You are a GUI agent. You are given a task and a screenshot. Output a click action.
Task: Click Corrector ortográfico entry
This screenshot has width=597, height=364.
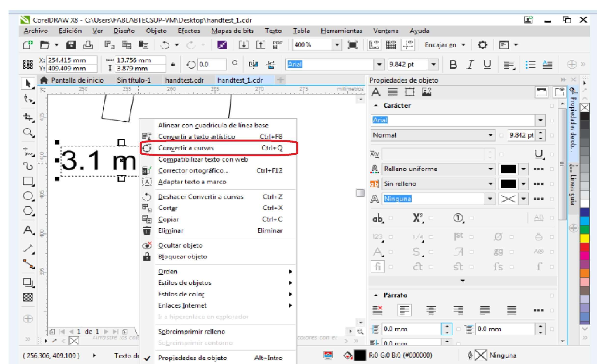(218, 170)
